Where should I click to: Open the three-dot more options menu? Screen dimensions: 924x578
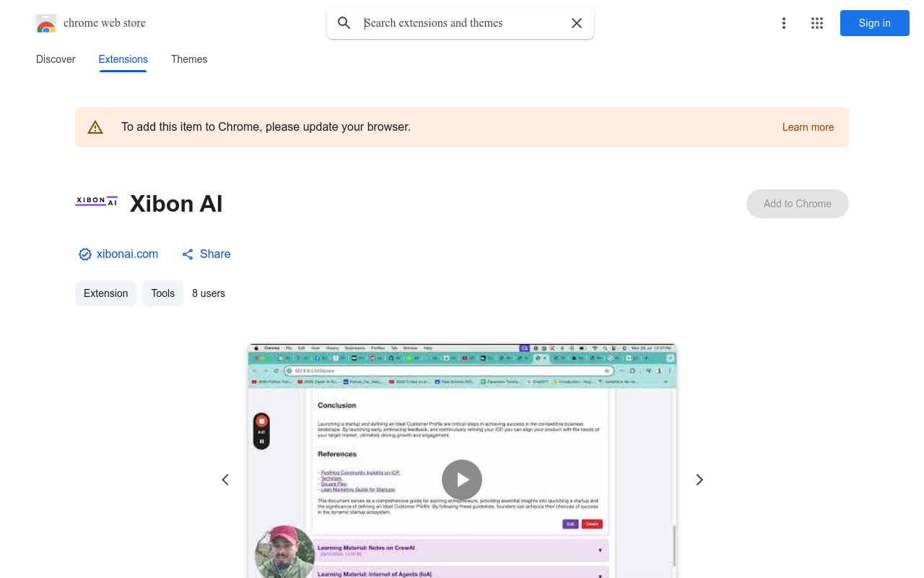pos(784,23)
